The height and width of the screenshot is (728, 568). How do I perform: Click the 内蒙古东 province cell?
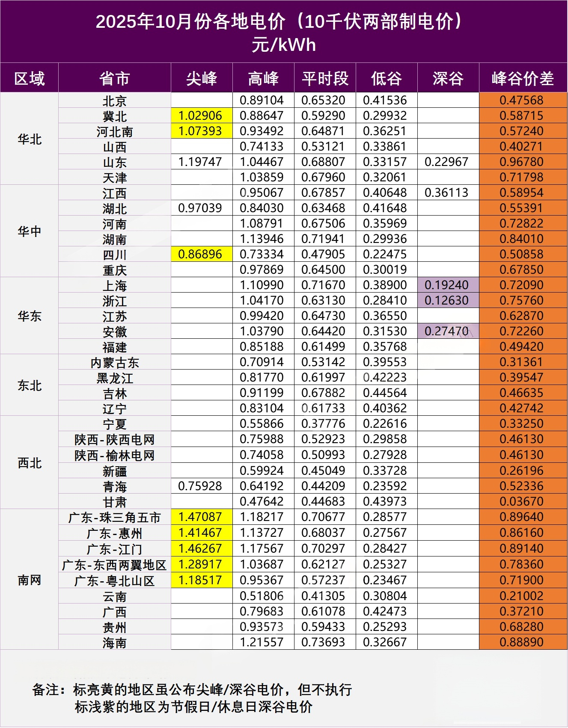point(115,363)
